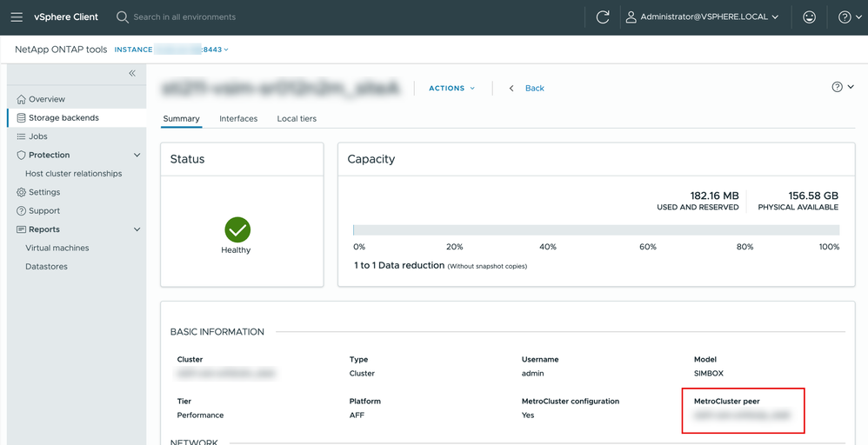Click the Search in all environments field
The width and height of the screenshot is (868, 445).
tap(184, 17)
